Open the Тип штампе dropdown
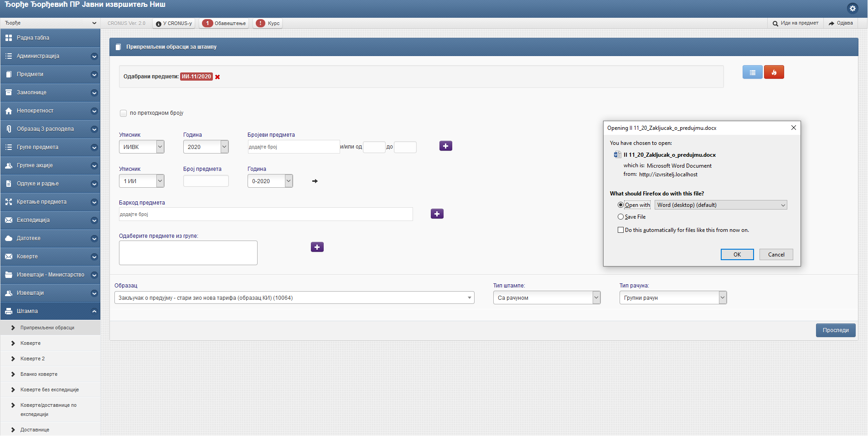868x436 pixels. [546, 298]
